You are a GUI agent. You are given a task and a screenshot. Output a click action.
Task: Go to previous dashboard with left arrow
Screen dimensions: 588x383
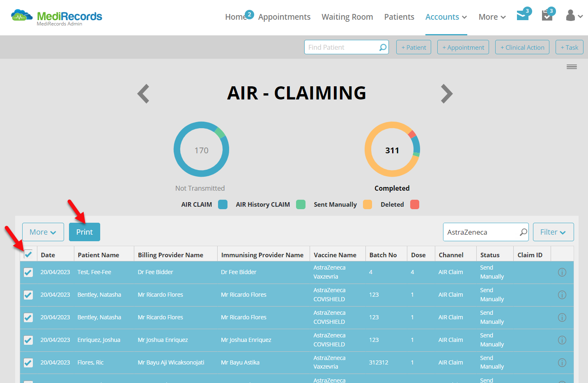(x=143, y=94)
